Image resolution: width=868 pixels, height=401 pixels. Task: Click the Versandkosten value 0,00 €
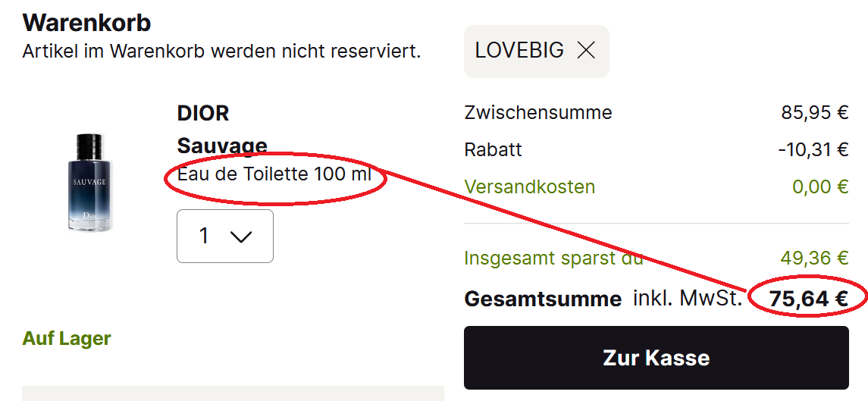pos(820,186)
